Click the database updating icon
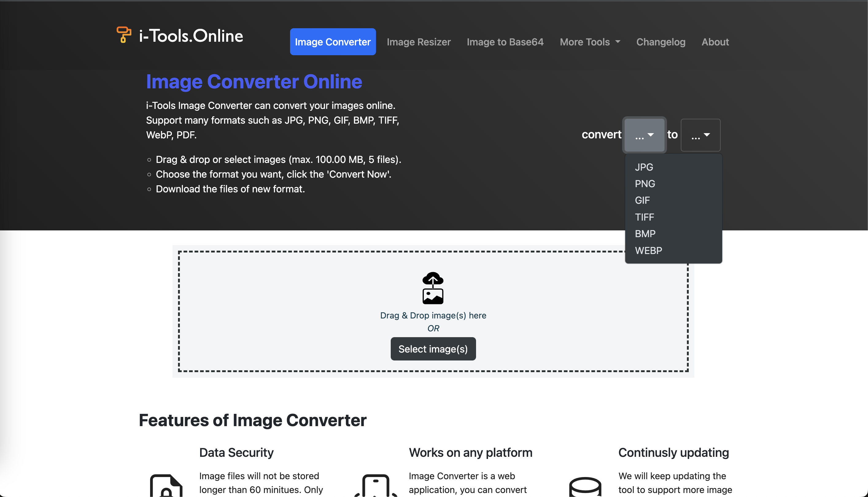Screen dimensions: 868x497 (x=585, y=487)
